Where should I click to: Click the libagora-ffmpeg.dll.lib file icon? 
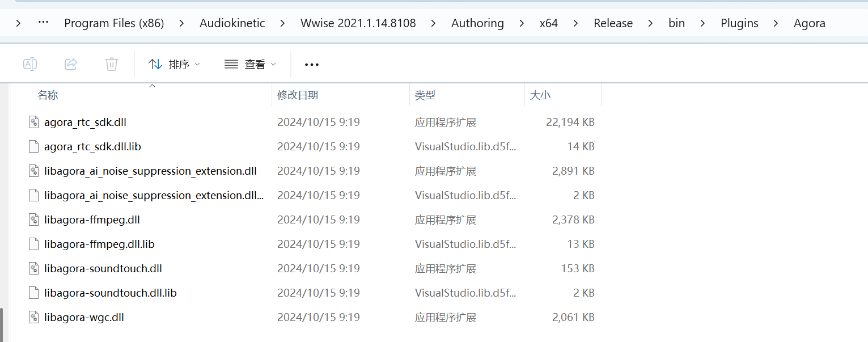(x=35, y=244)
